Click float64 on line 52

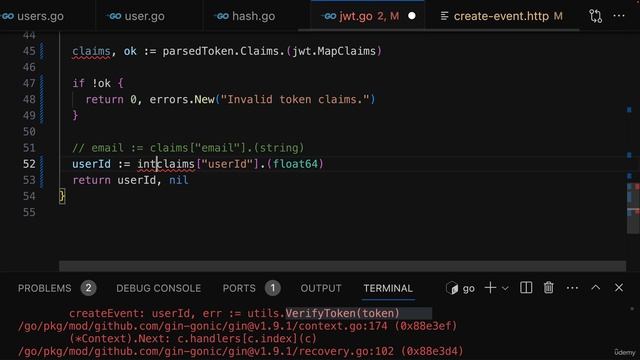[x=295, y=164]
